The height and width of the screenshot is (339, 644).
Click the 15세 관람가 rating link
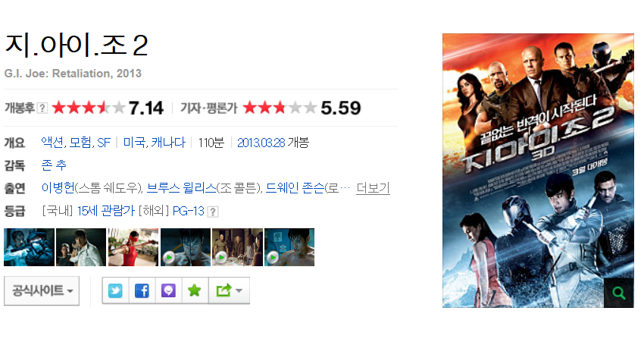tap(106, 211)
